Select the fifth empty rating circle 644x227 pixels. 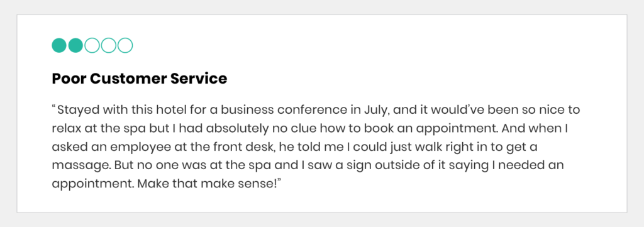tap(125, 45)
